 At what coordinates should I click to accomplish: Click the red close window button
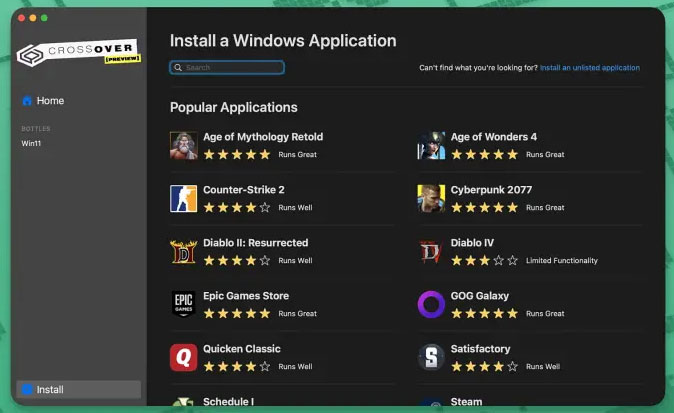[x=21, y=18]
